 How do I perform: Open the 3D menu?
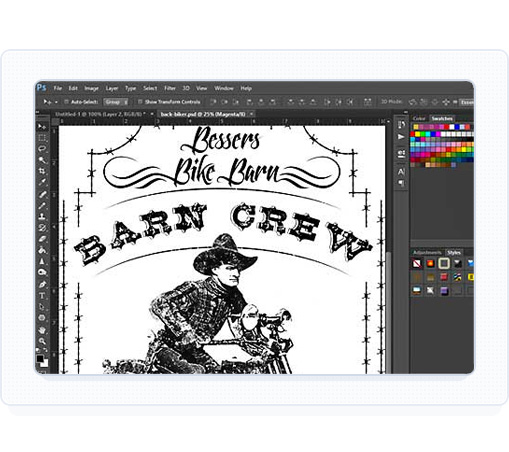(186, 88)
